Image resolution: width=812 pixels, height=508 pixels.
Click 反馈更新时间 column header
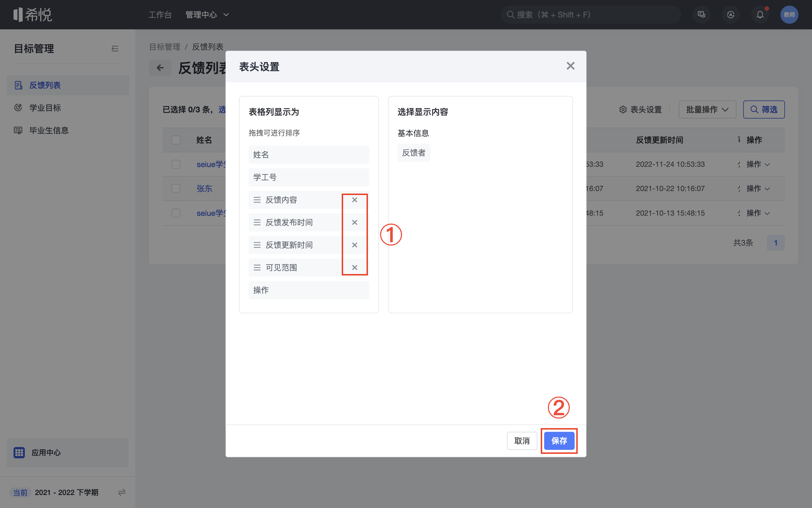pyautogui.click(x=659, y=140)
